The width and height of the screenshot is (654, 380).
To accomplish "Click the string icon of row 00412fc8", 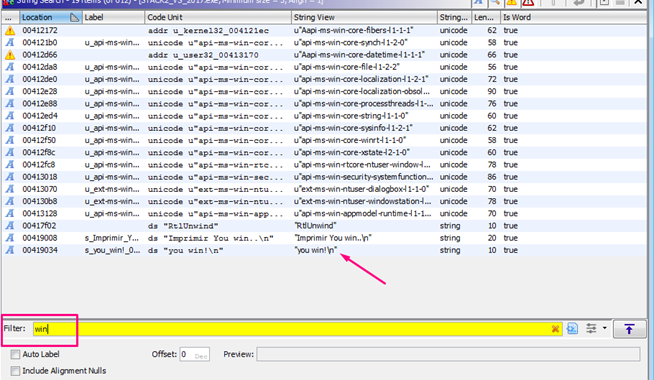I will click(10, 165).
